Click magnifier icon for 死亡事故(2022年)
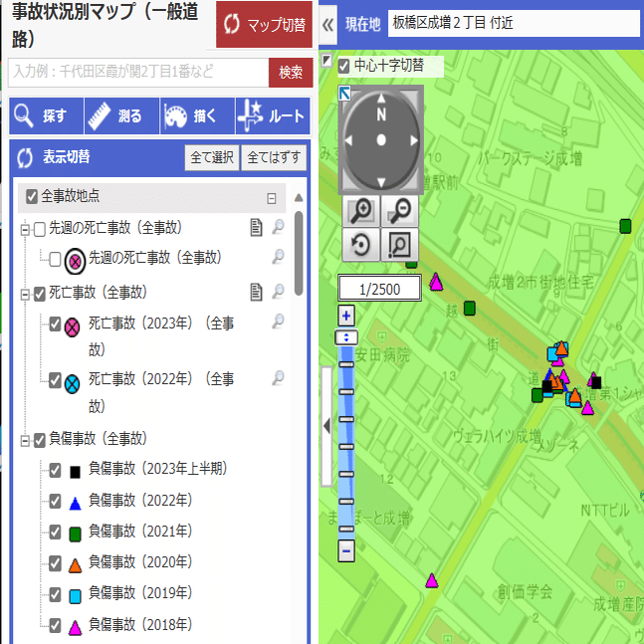644x644 pixels. (278, 378)
